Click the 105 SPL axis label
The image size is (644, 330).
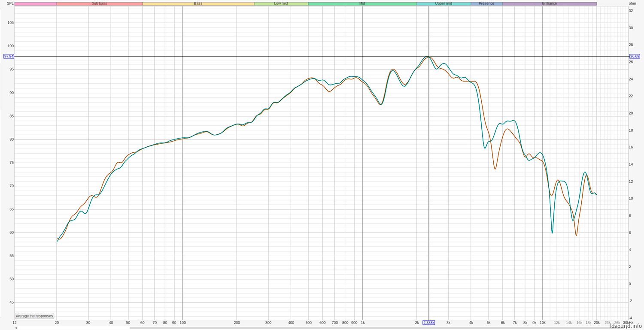[x=10, y=23]
